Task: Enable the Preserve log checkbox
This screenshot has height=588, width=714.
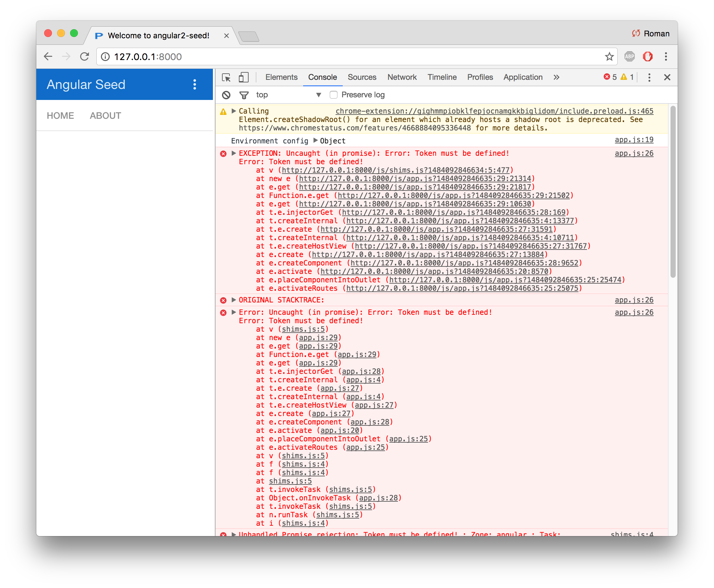Action: coord(334,95)
